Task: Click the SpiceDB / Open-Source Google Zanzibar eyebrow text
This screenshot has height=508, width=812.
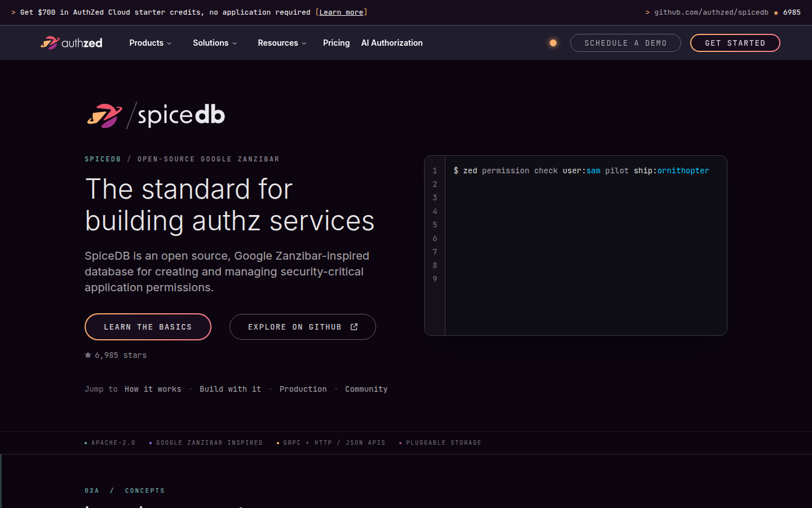Action: tap(182, 159)
